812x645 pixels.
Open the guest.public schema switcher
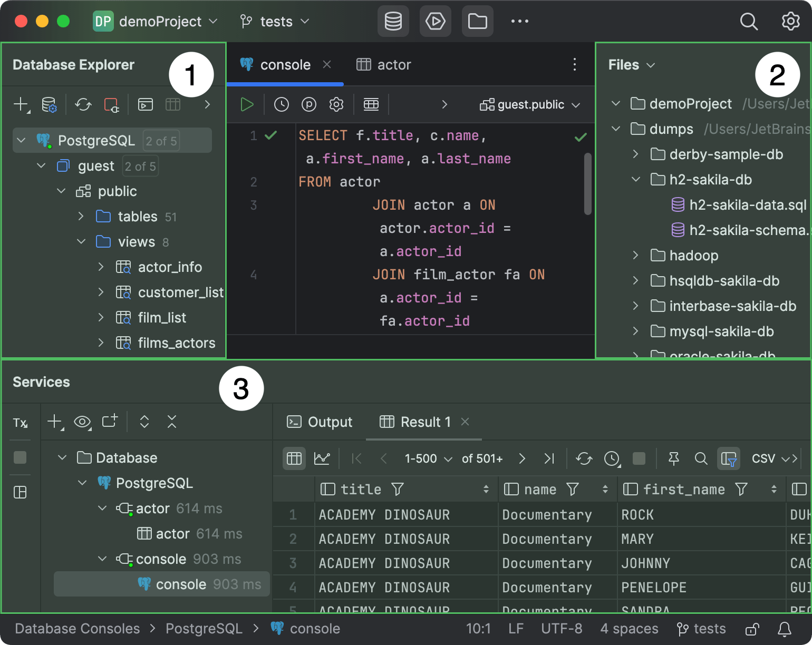[x=529, y=104]
